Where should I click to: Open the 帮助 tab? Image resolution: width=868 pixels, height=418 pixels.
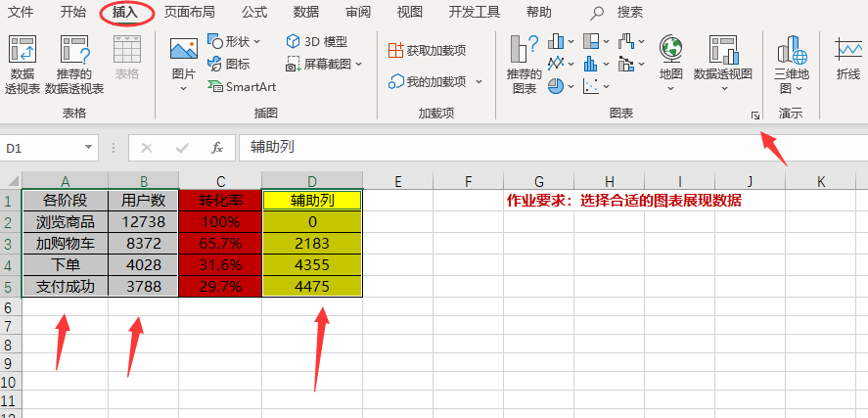pyautogui.click(x=538, y=12)
